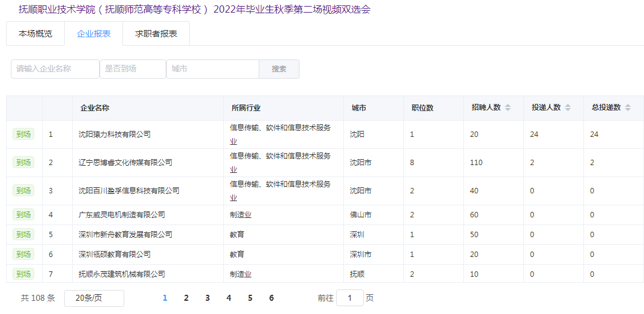Switch to 本场概览 tab

click(35, 34)
